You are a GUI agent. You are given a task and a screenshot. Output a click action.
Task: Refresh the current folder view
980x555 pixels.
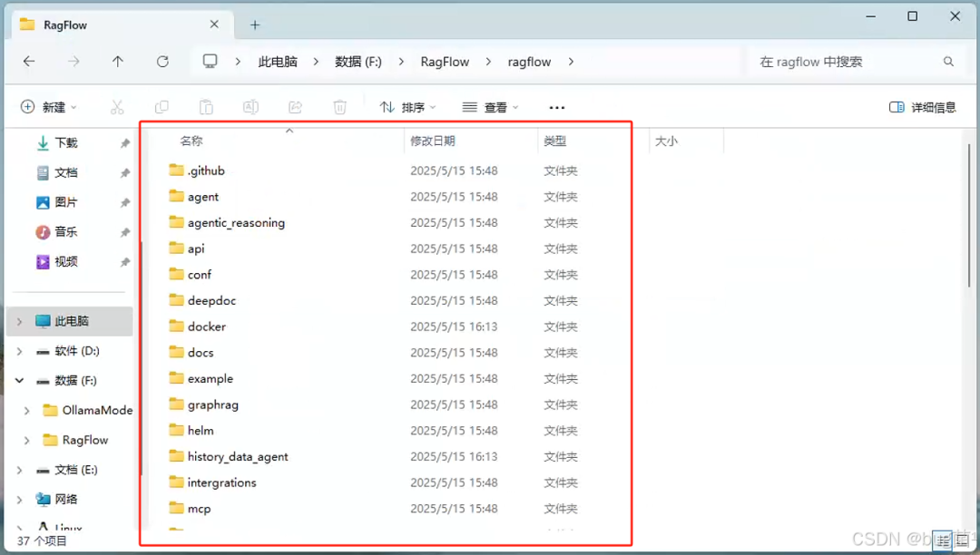pos(162,61)
